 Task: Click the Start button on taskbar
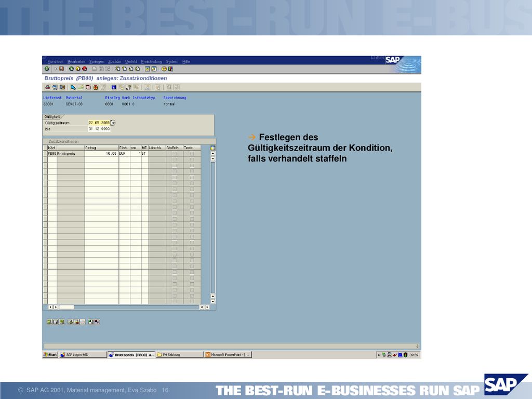coord(50,354)
